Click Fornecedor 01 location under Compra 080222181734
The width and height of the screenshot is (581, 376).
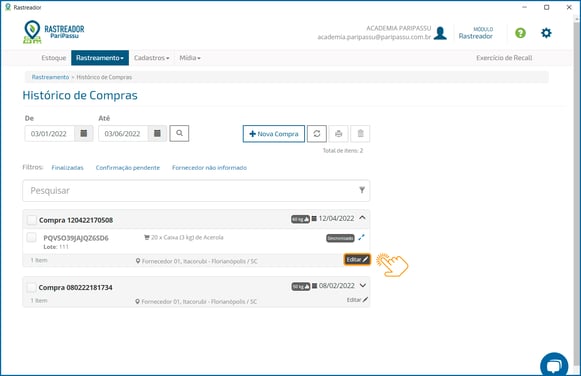[x=199, y=302]
